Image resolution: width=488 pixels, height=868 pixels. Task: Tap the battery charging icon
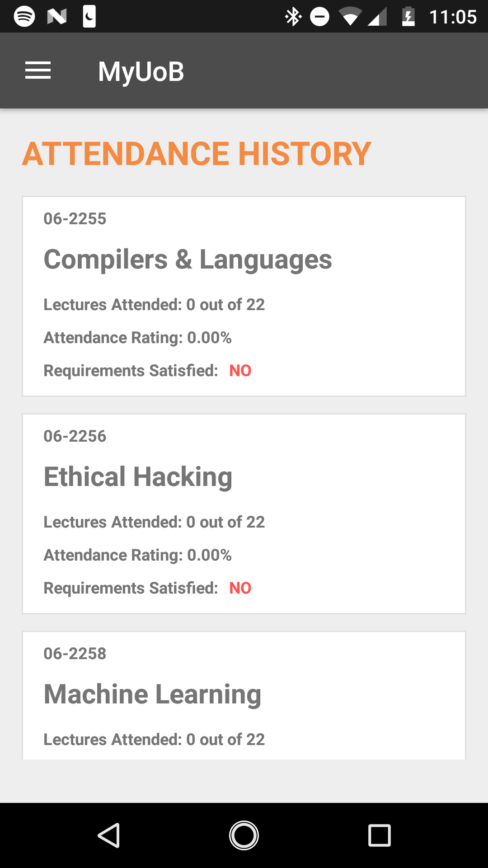click(x=408, y=17)
